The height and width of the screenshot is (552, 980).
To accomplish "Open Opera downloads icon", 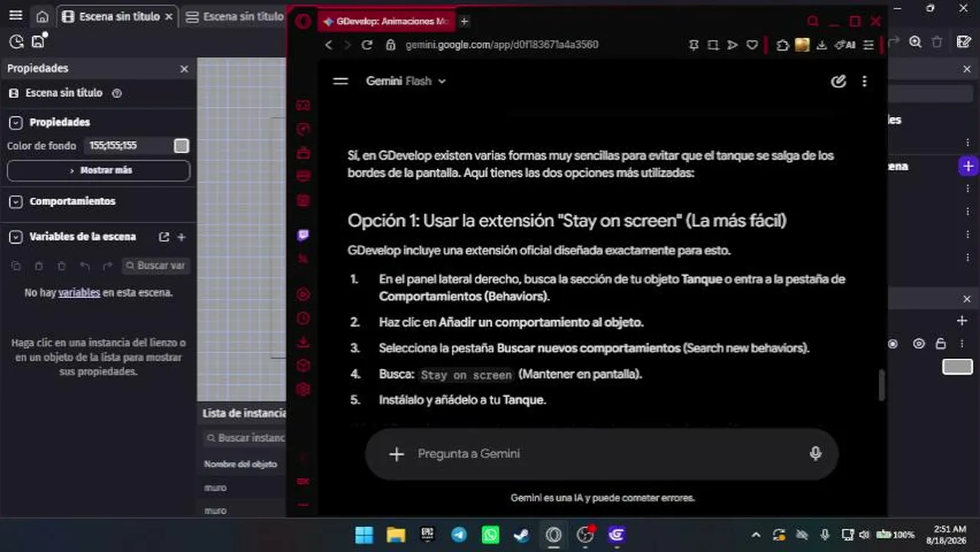I will 821,45.
